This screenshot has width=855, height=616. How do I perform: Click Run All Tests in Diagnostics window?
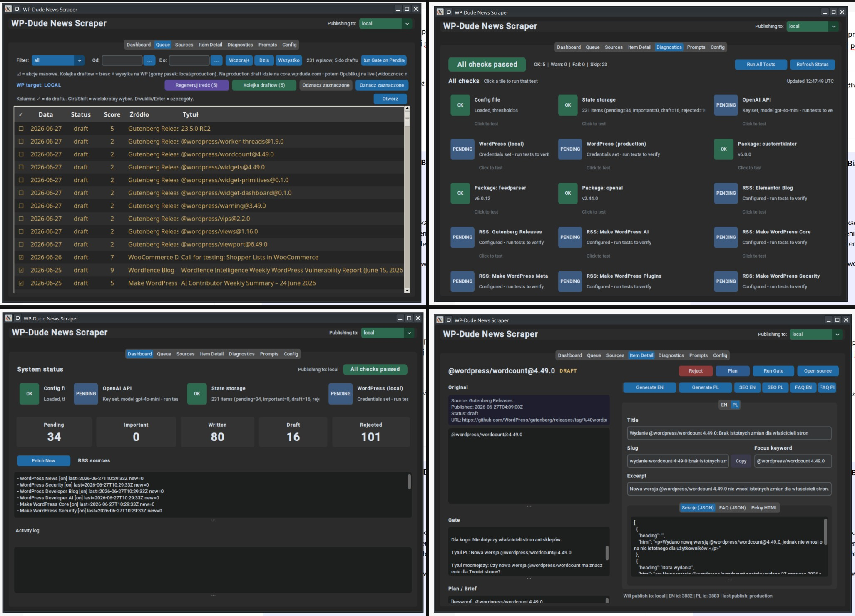[761, 65]
